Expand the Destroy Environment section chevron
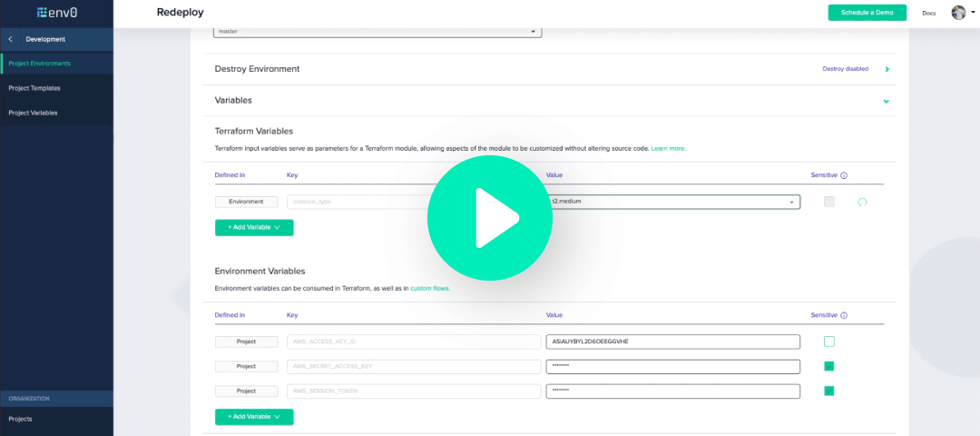980x436 pixels. [x=887, y=69]
